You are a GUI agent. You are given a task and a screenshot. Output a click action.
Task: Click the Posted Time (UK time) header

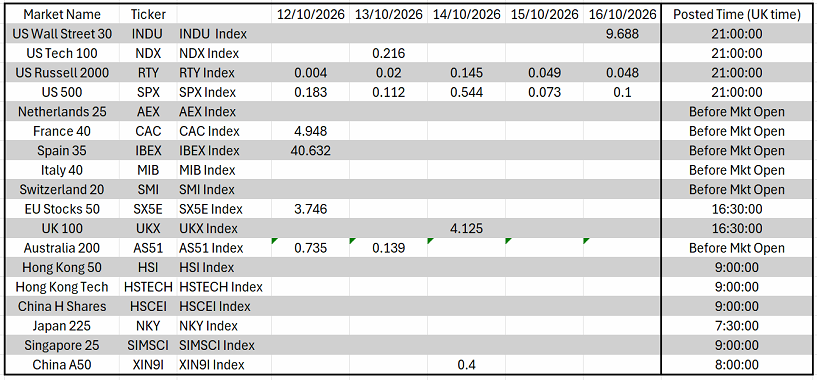coord(737,15)
